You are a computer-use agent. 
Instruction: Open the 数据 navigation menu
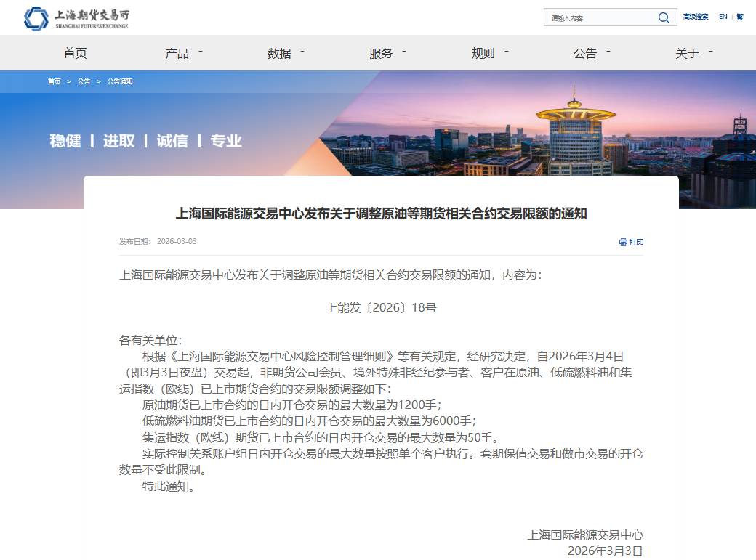click(279, 53)
